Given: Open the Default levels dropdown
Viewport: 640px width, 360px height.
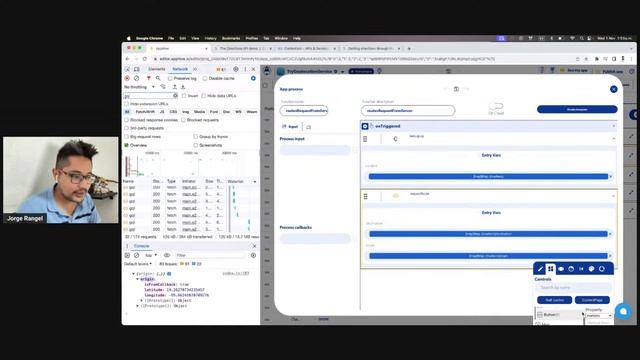Looking at the screenshot, I should tap(138, 264).
